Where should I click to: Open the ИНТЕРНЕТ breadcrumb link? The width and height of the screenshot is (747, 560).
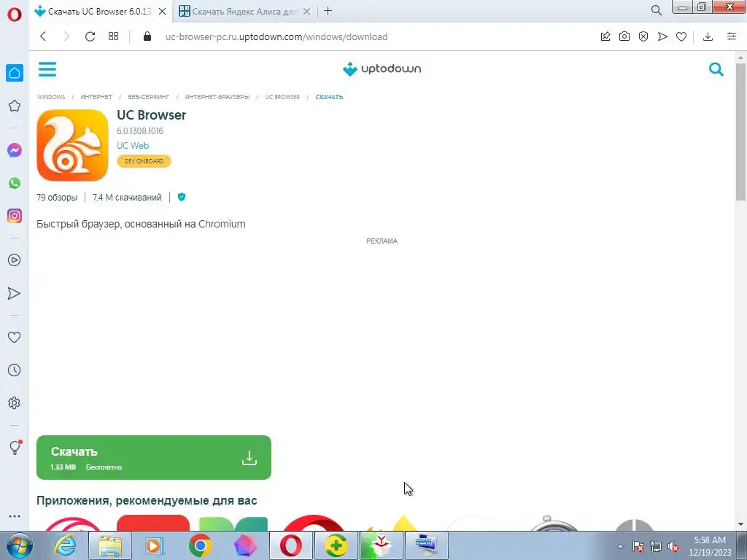coord(96,97)
